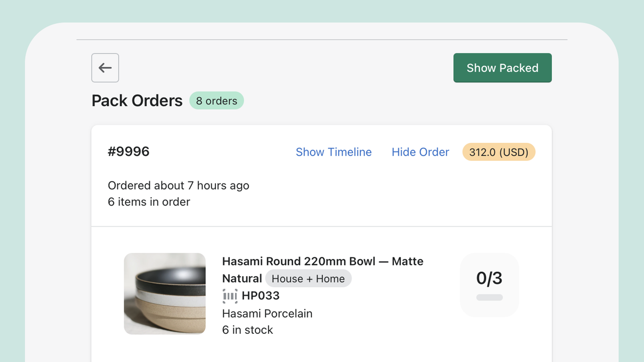Click the Hasami Porcelain vendor name
This screenshot has width=644, height=362.
pyautogui.click(x=267, y=313)
